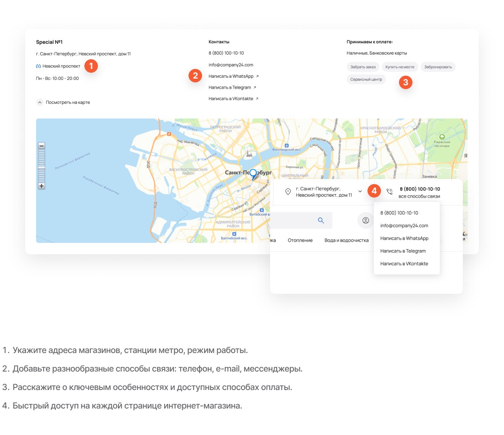This screenshot has height=435, width=504.
Task: Click the search magnifier icon
Action: coord(321,220)
